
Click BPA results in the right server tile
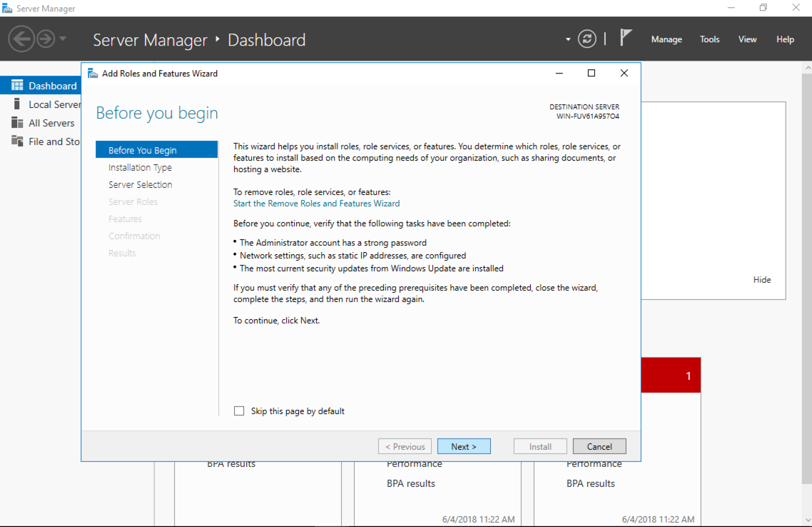(x=590, y=483)
